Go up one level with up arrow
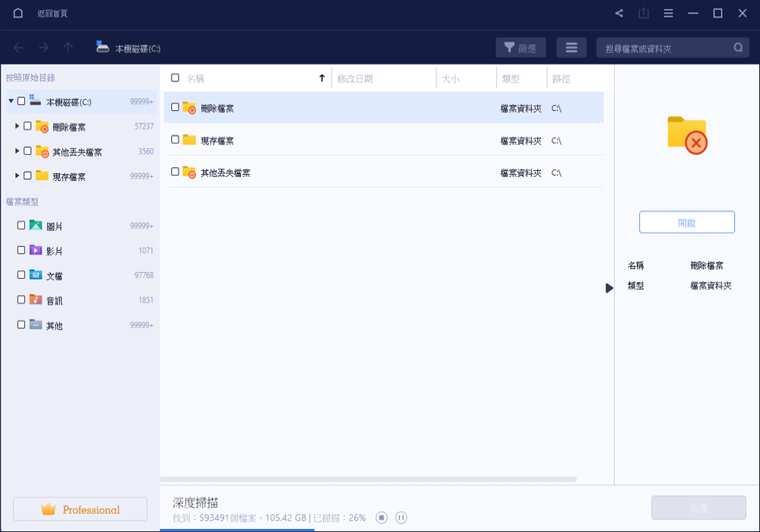 (68, 47)
